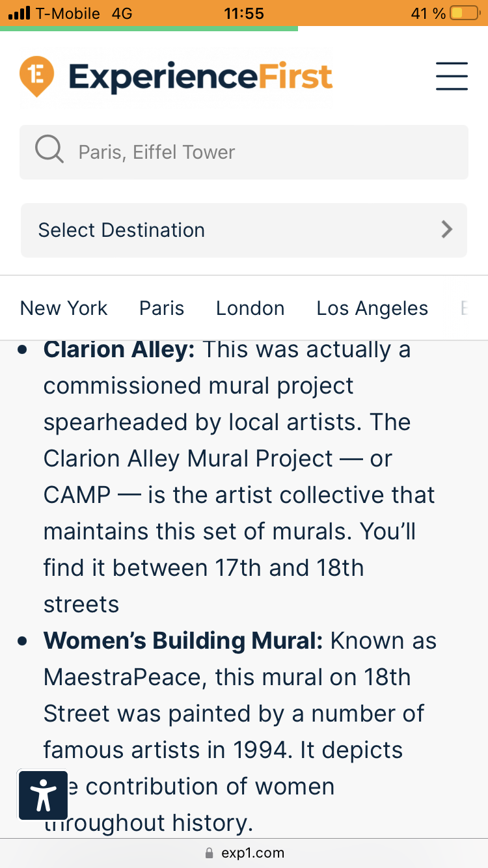Tap the battery indicator in status bar
488x868 pixels.
464,13
